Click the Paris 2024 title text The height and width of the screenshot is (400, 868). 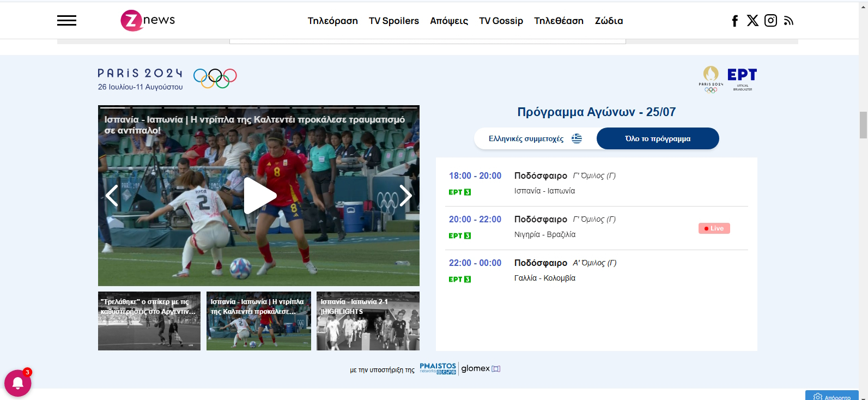(140, 73)
